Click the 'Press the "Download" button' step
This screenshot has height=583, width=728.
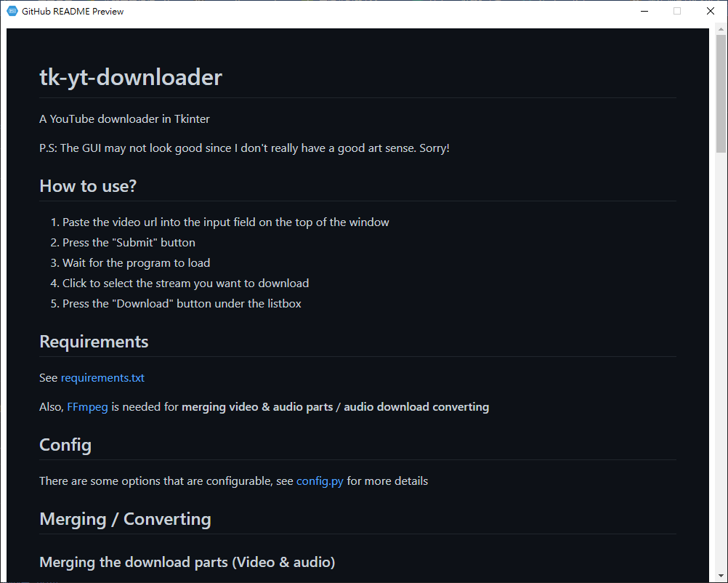[x=182, y=303]
